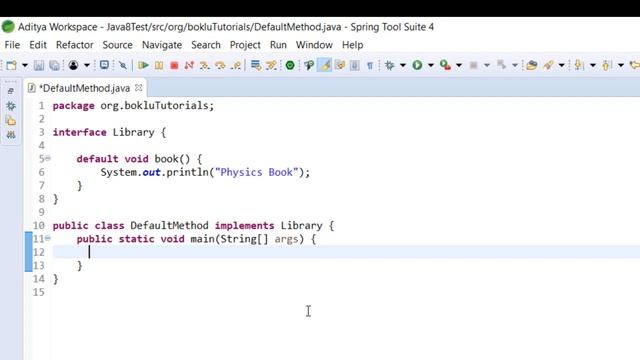
Task: Open the gear view icon in left sidebar
Action: pos(11,106)
